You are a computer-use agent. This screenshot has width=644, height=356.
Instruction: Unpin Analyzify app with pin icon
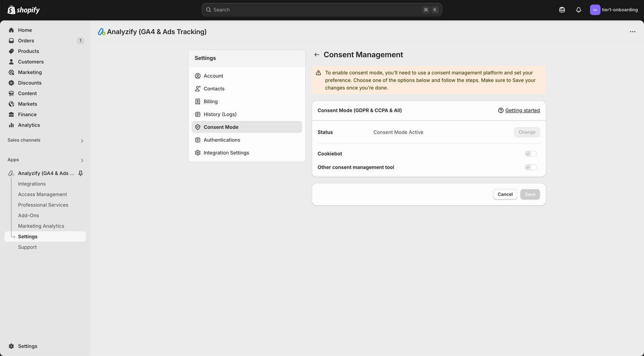(81, 173)
